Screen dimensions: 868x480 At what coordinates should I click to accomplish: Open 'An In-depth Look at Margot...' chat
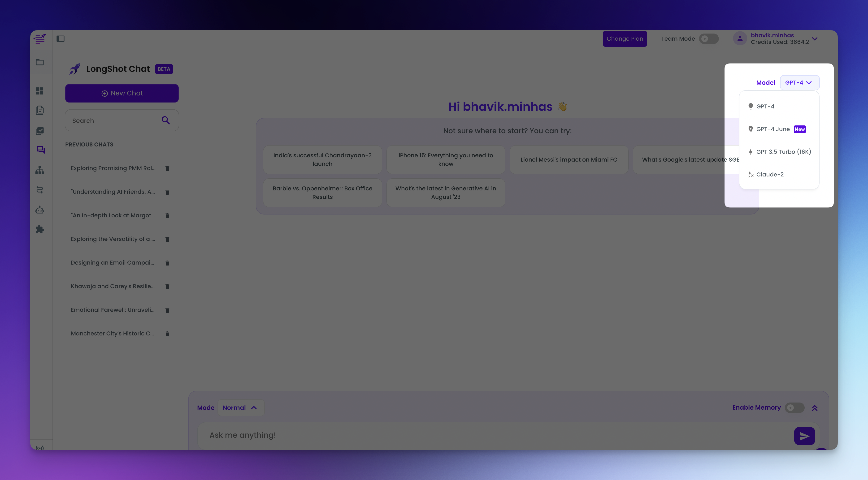[x=113, y=215]
